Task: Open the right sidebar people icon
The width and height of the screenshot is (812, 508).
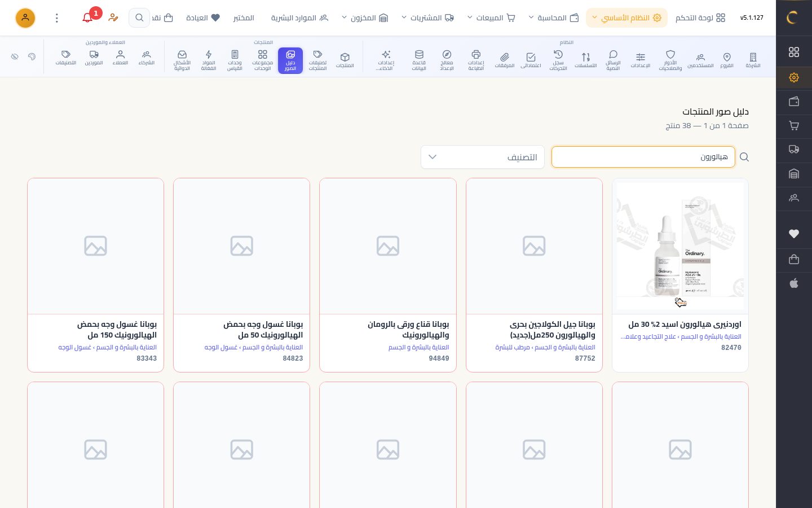Action: click(x=794, y=198)
